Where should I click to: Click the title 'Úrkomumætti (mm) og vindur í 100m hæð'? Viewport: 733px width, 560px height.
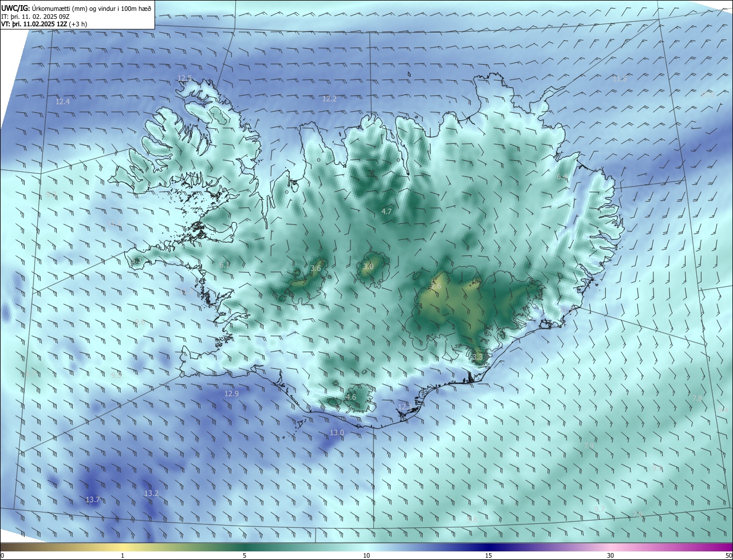pyautogui.click(x=90, y=8)
